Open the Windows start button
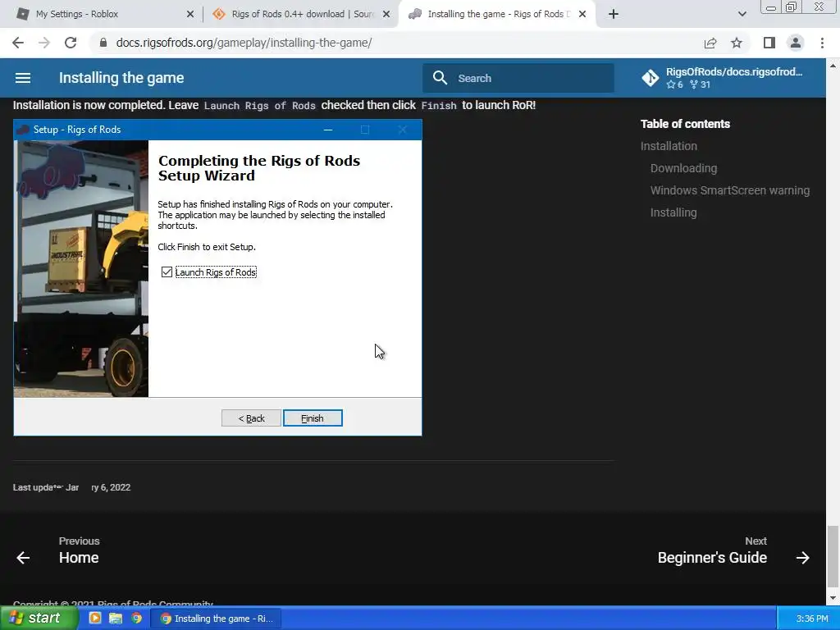The height and width of the screenshot is (630, 840). 39,619
